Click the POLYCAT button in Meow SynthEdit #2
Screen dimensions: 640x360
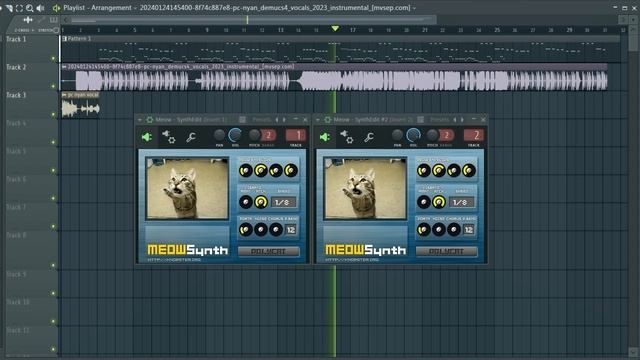pyautogui.click(x=447, y=251)
